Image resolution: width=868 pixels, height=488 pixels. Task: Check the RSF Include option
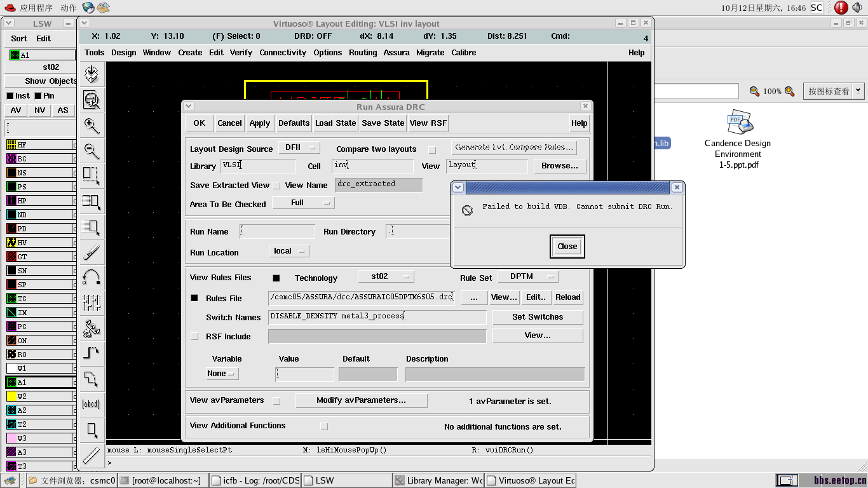tap(194, 337)
